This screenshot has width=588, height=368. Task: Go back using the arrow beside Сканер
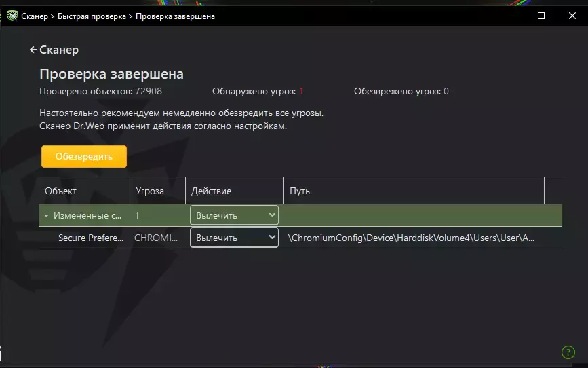(33, 50)
